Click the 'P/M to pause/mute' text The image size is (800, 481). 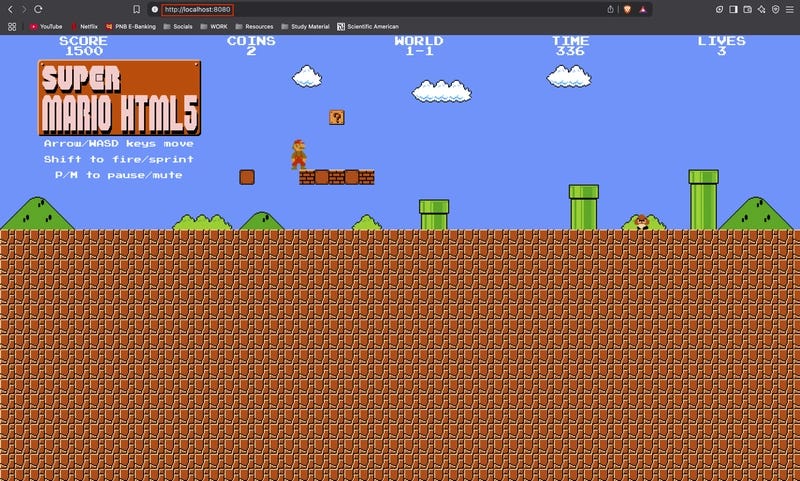coord(119,175)
